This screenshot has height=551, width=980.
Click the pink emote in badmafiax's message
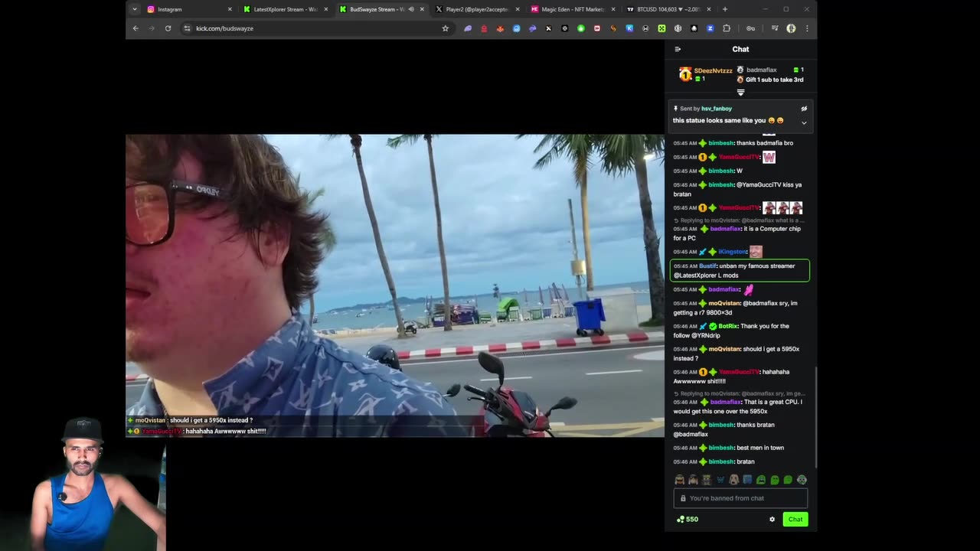pyautogui.click(x=749, y=289)
